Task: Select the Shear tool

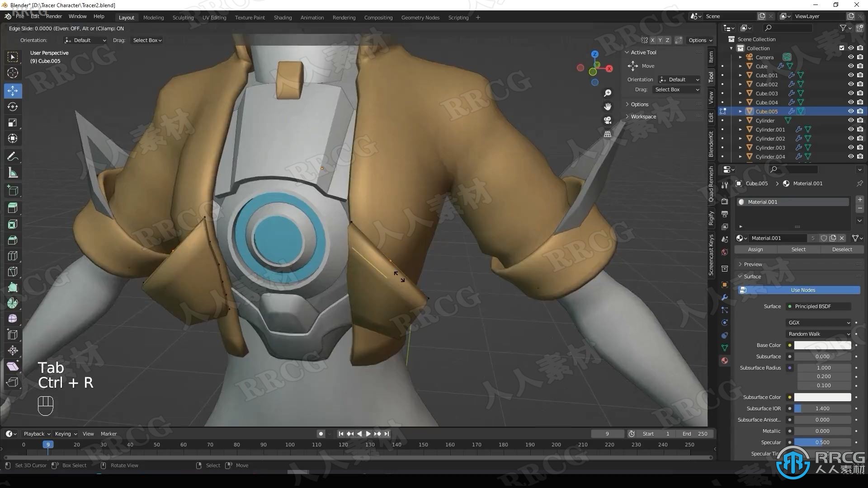Action: [13, 366]
